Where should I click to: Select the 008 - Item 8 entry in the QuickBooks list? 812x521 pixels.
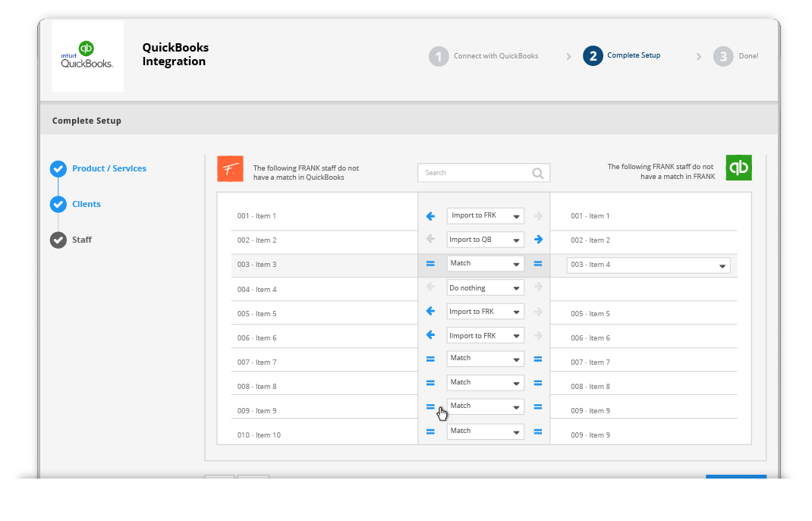click(x=590, y=387)
